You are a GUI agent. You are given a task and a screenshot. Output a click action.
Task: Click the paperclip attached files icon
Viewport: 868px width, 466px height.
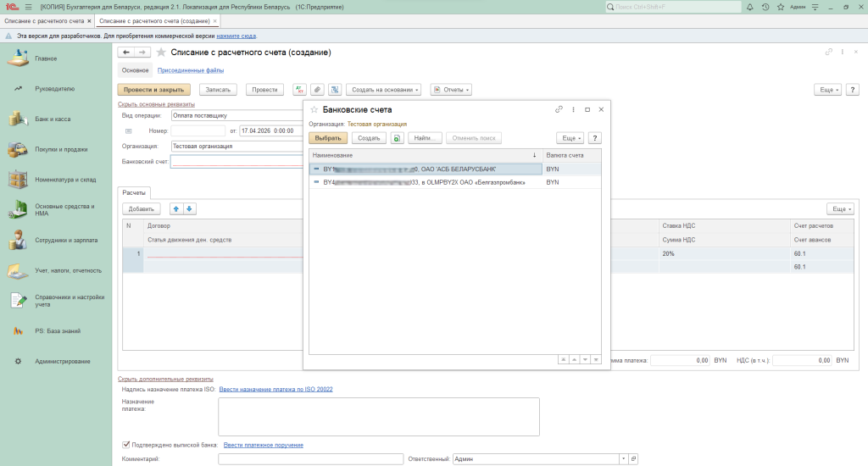pos(316,89)
